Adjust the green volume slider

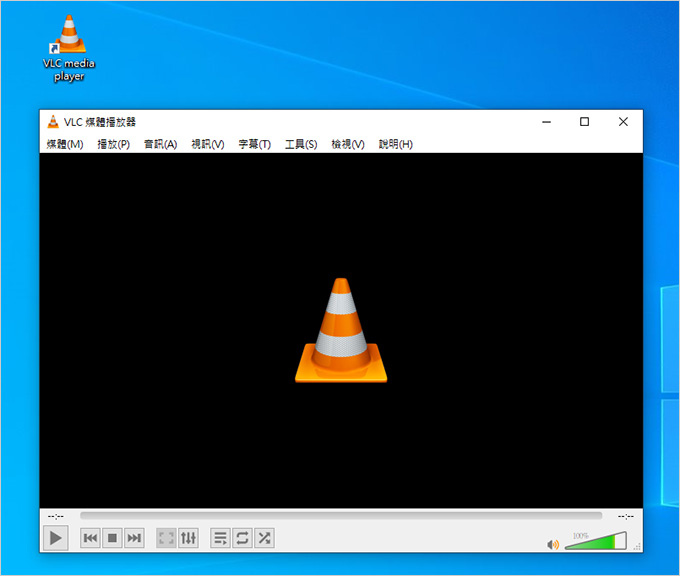[596, 541]
